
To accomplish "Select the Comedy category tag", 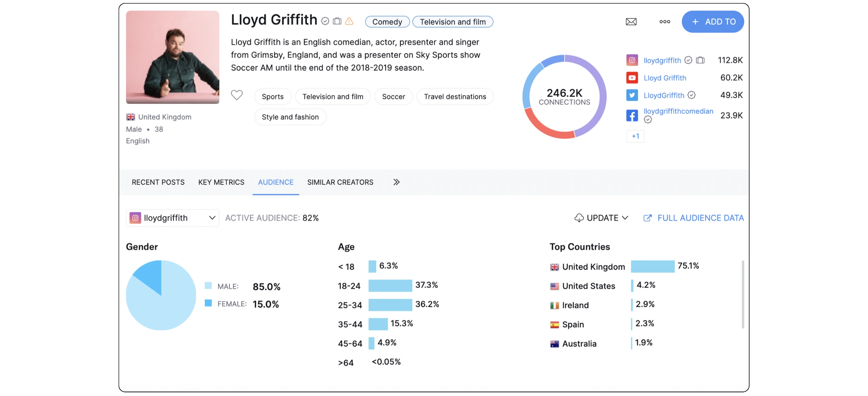I will pyautogui.click(x=387, y=22).
